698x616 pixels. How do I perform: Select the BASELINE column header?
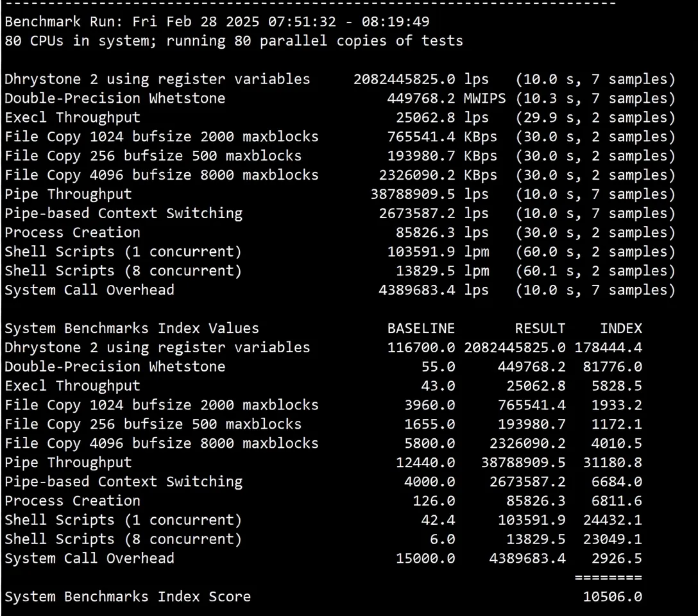(421, 328)
